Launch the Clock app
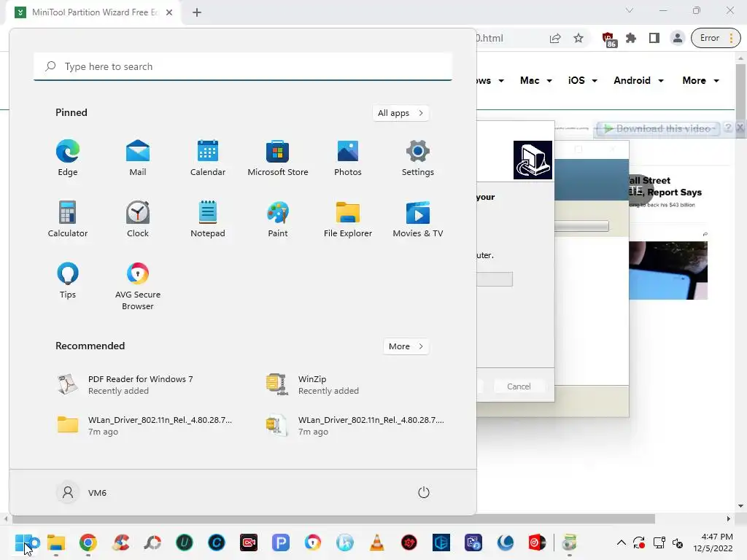747x560 pixels. point(138,219)
